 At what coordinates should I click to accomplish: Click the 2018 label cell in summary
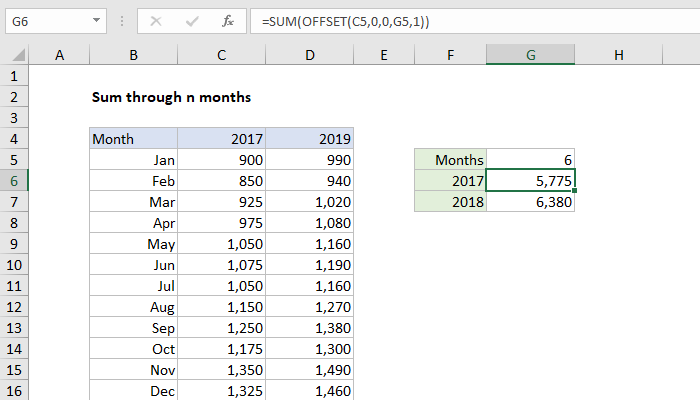pyautogui.click(x=450, y=202)
